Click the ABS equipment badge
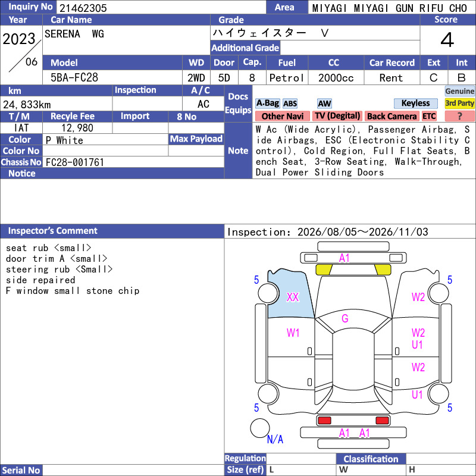 (290, 104)
